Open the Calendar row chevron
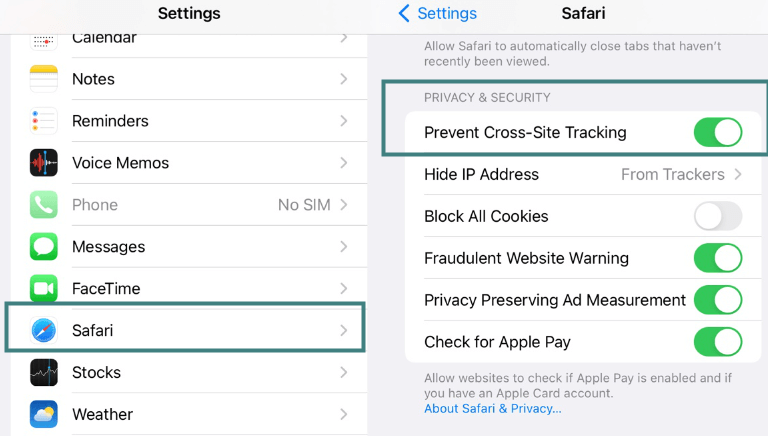The image size is (768, 436). [343, 38]
